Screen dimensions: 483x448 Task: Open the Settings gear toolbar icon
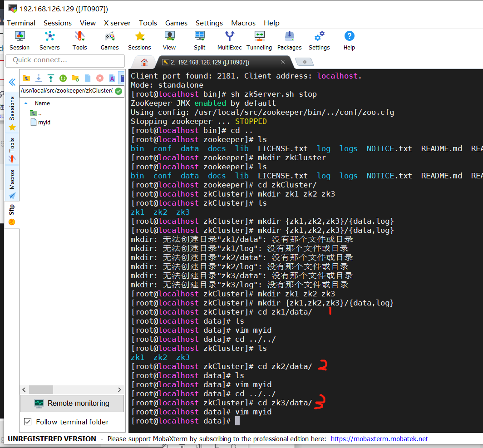pos(319,40)
